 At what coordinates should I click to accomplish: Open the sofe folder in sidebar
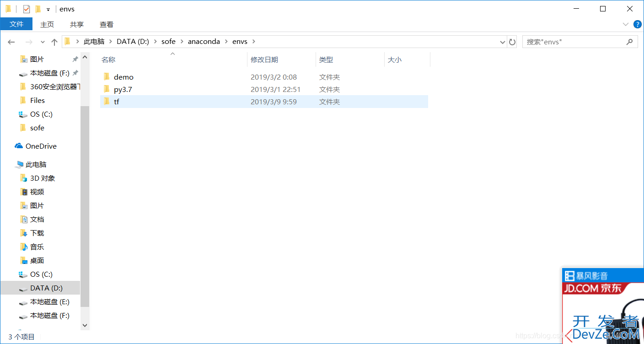pyautogui.click(x=37, y=128)
